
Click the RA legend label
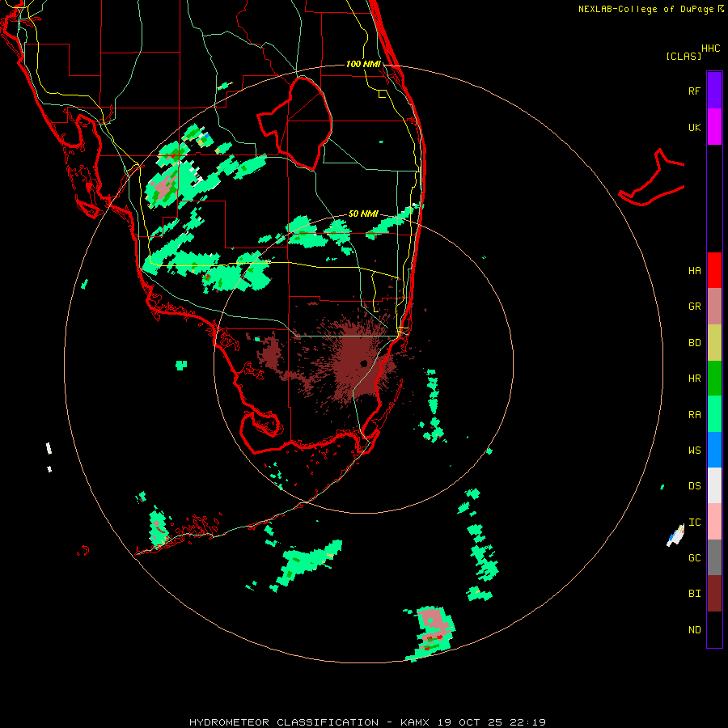694,415
